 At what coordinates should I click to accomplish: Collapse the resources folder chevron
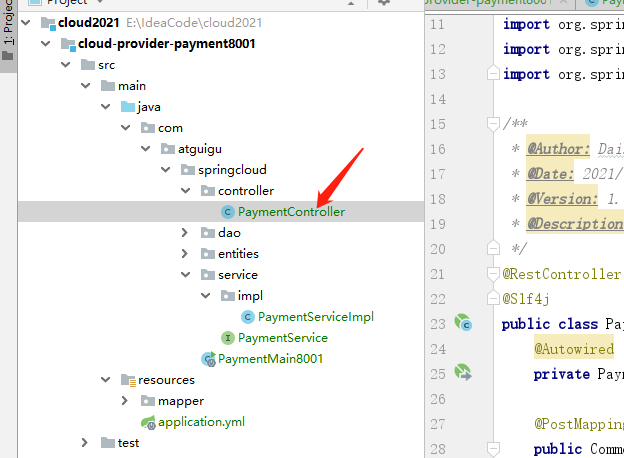pyautogui.click(x=105, y=380)
